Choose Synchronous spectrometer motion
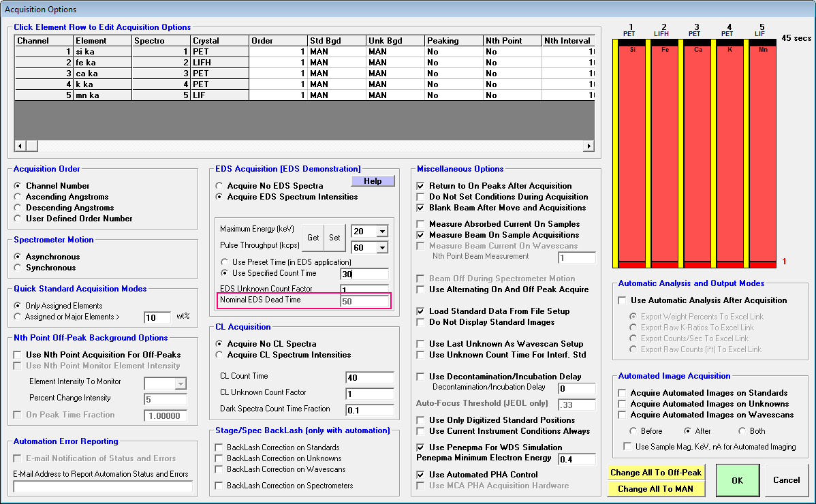Viewport: 816px width, 504px height. pyautogui.click(x=18, y=268)
